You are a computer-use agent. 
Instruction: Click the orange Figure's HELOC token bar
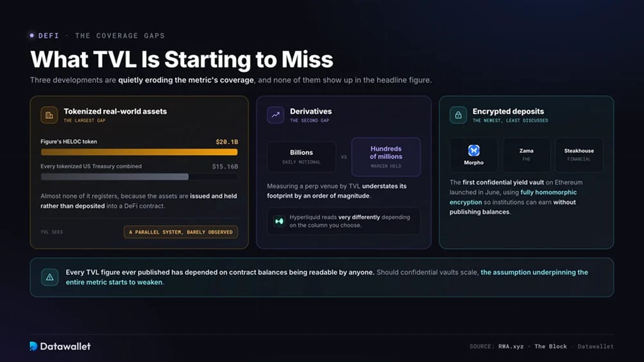[x=139, y=152]
